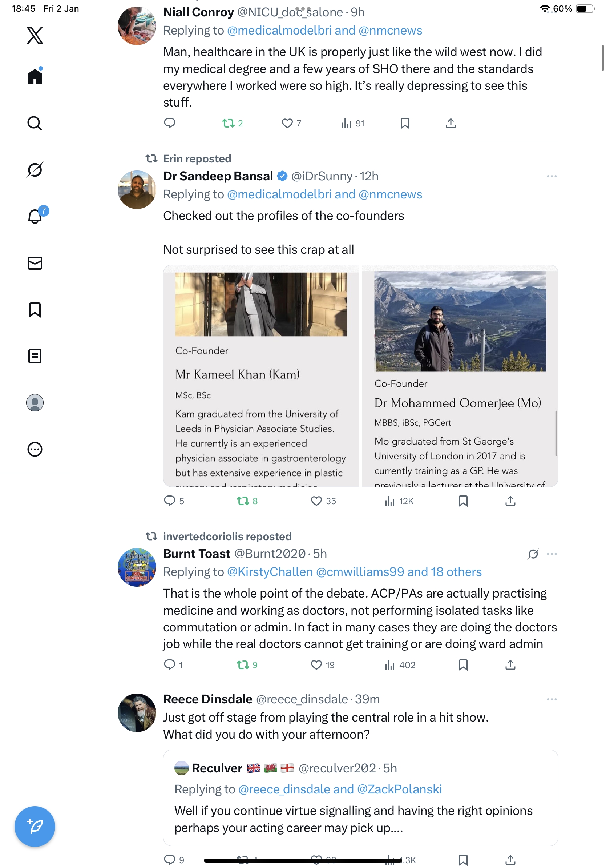606x868 pixels.
Task: Go to Home in the sidebar
Action: [x=35, y=77]
